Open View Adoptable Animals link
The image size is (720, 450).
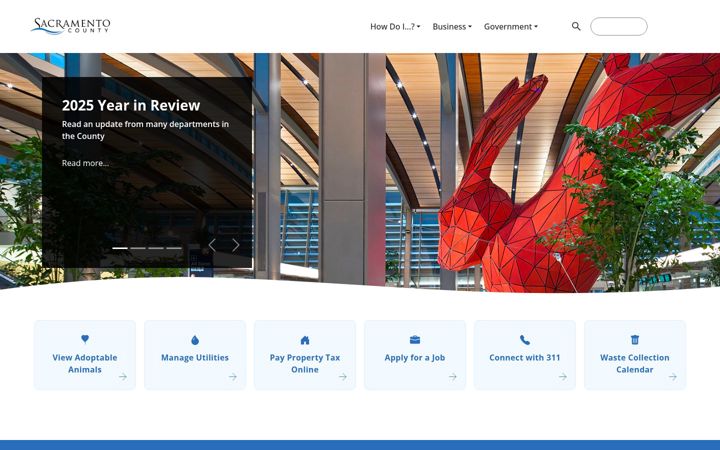[85, 355]
